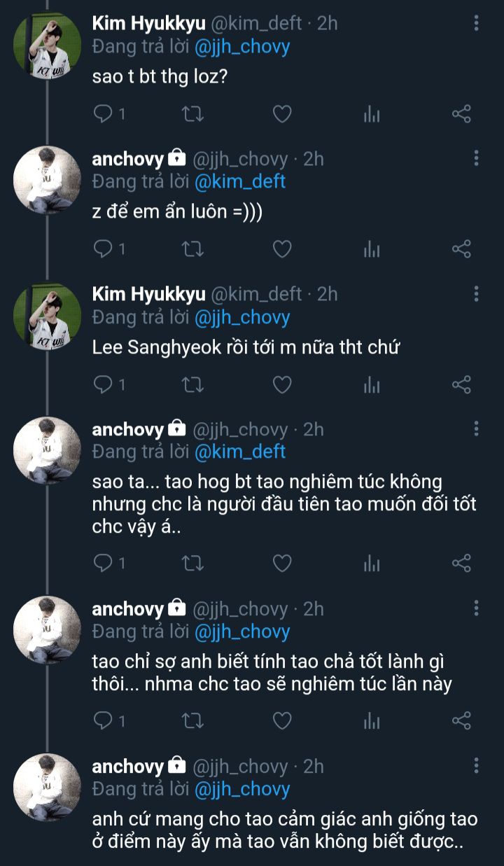The width and height of the screenshot is (504, 866).
Task: Open more options on "Lee Sanghyeok rồi tới m" tweet
Action: coord(477,293)
